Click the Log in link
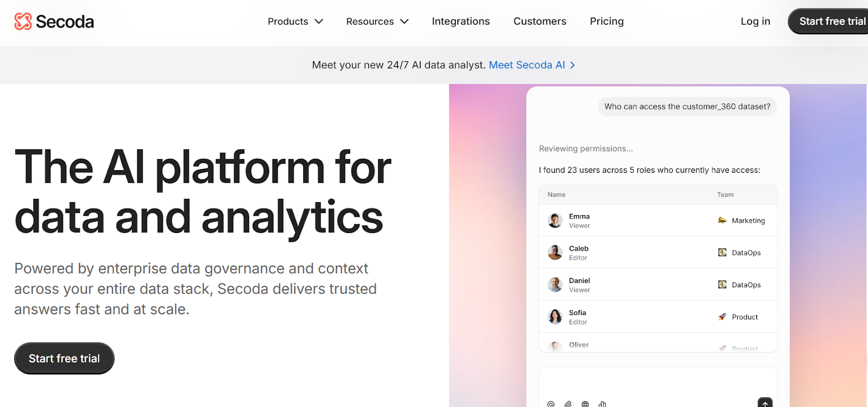868x407 pixels. pos(755,21)
